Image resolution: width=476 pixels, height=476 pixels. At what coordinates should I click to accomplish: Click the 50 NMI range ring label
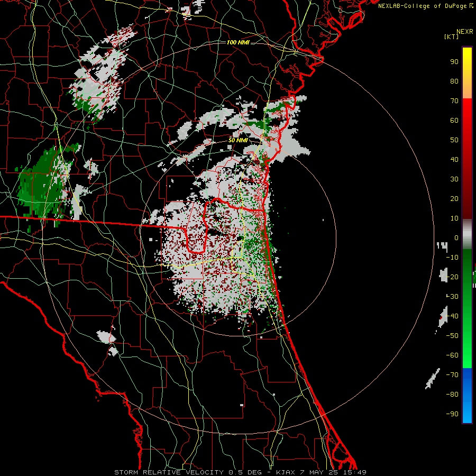click(x=238, y=140)
